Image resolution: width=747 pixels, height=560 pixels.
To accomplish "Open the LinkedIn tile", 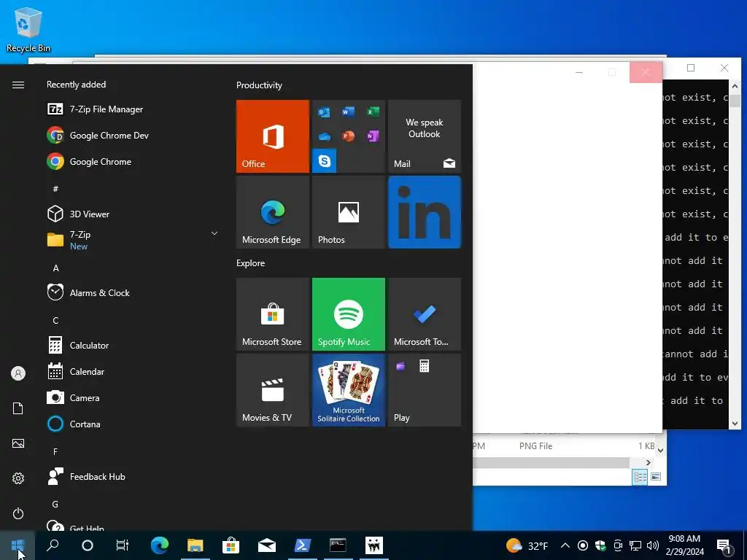I will click(425, 212).
